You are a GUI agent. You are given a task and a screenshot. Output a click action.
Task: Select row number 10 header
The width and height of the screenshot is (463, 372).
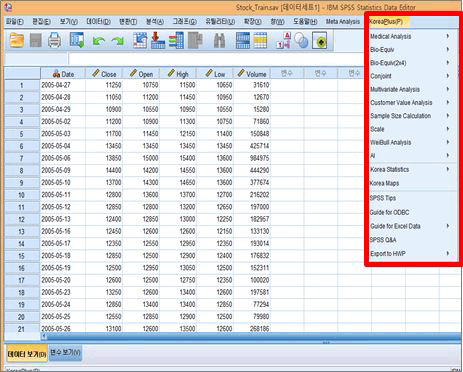point(22,195)
